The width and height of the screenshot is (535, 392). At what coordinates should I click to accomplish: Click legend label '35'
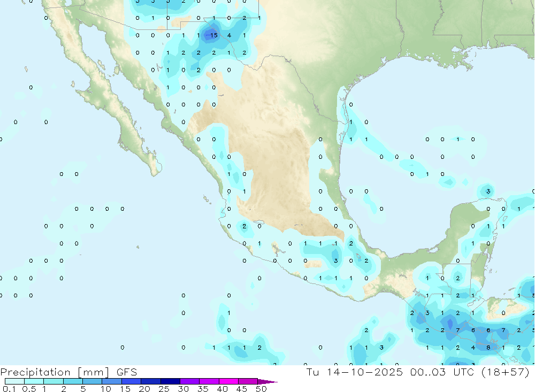point(203,389)
